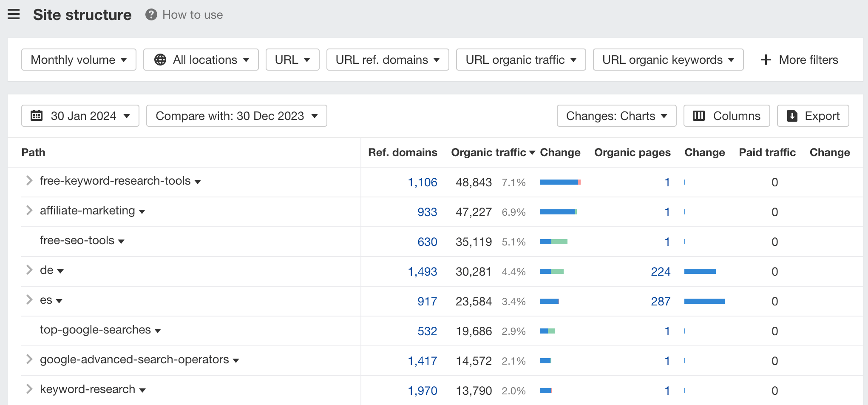Click the free-seo-tools traffic change bar
This screenshot has height=405, width=868.
tap(553, 242)
